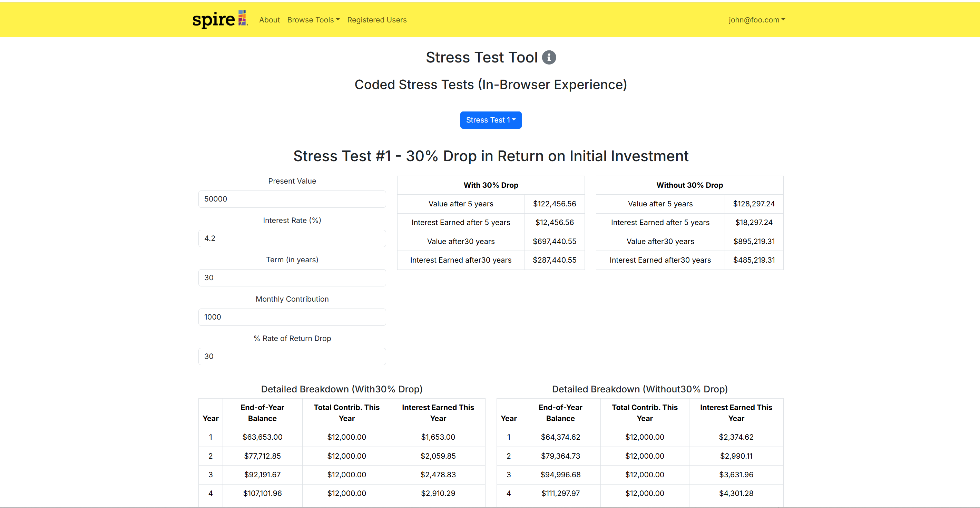Open the About page
980x508 pixels.
click(x=269, y=20)
